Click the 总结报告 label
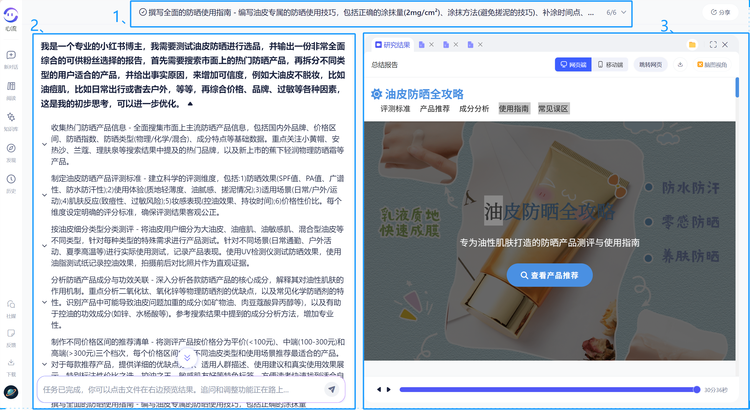The width and height of the screenshot is (750, 410). 384,65
